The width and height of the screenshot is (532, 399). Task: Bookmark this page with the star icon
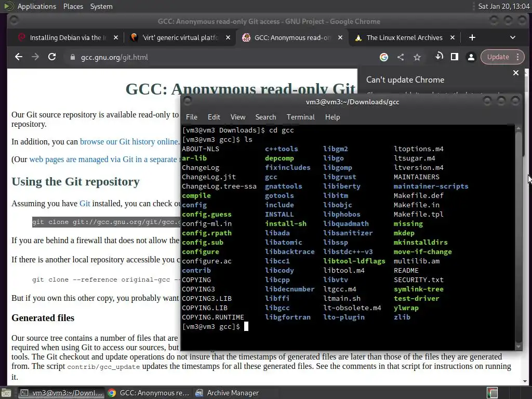(417, 57)
